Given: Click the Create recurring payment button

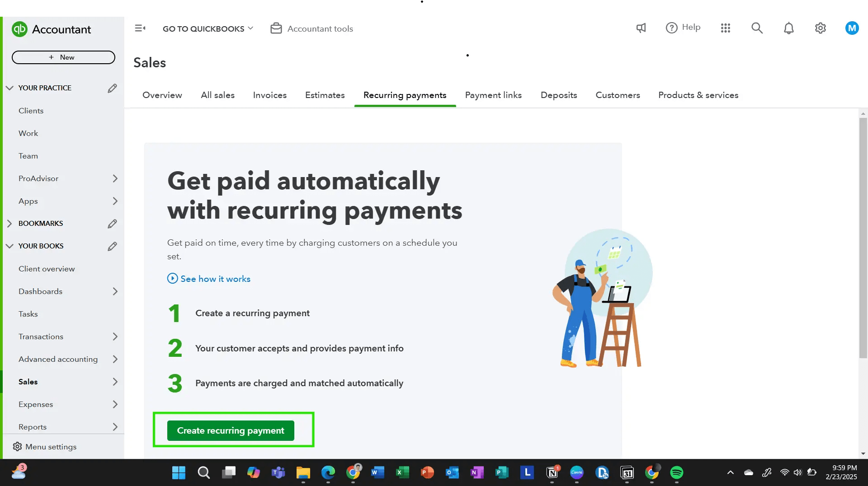Looking at the screenshot, I should (x=231, y=430).
